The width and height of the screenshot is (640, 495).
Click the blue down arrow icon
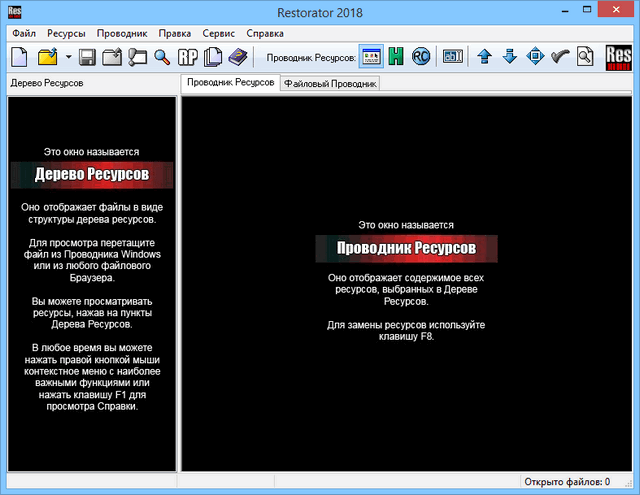[x=510, y=56]
